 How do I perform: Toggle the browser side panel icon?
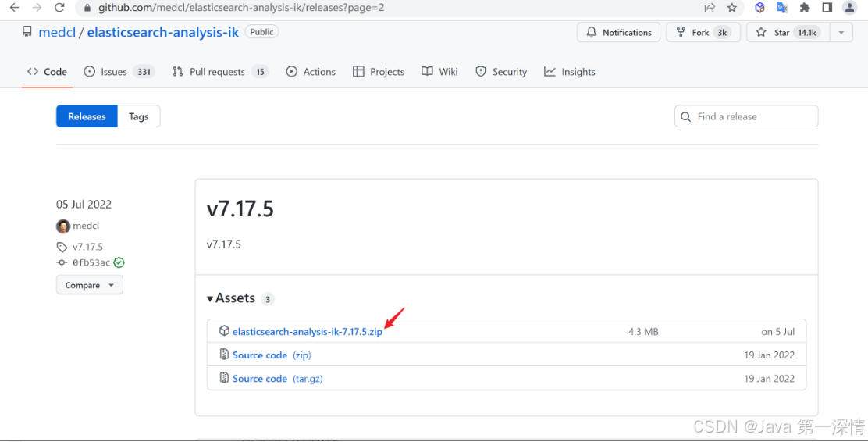827,8
